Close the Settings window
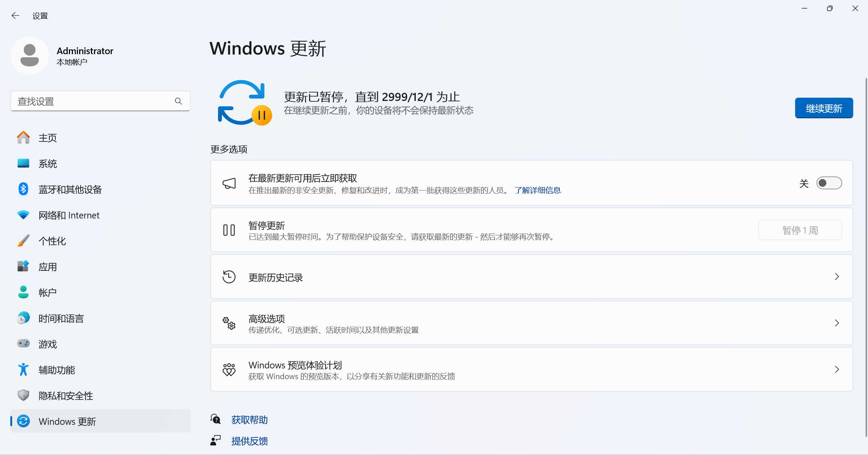 click(x=855, y=8)
